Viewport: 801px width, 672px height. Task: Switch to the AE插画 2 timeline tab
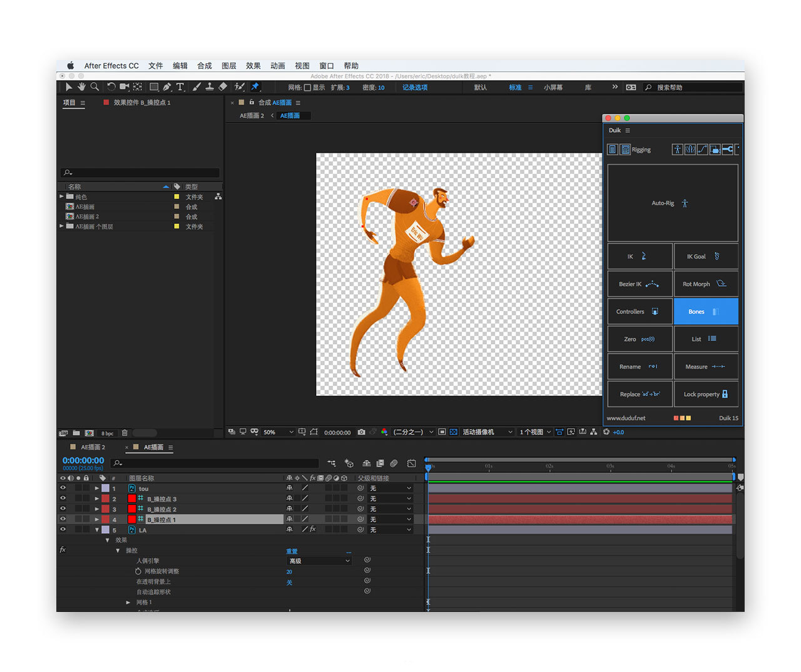click(x=93, y=447)
